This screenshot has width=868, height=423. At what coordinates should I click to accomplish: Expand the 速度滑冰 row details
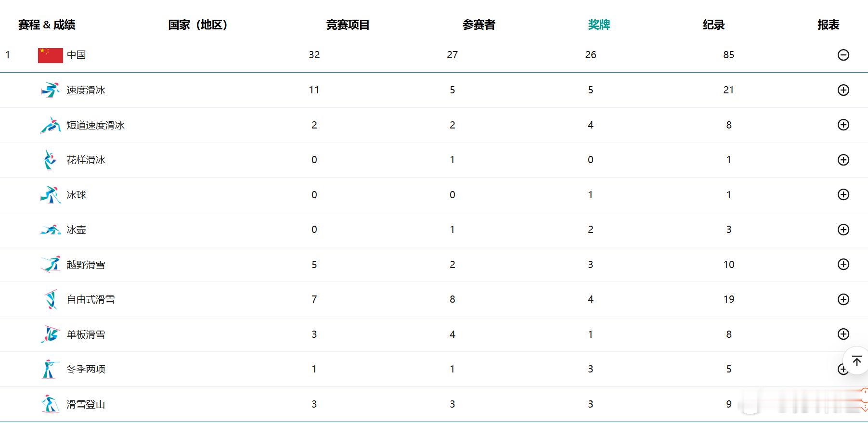pos(843,90)
